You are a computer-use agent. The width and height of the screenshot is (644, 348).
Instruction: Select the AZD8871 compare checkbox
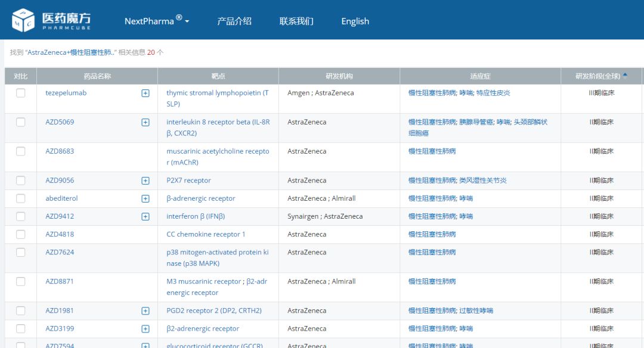click(x=20, y=281)
